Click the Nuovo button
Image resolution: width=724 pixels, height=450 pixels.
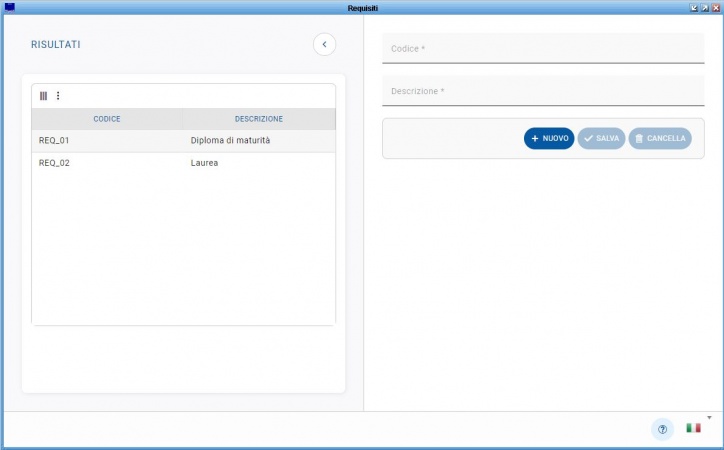[x=549, y=138]
